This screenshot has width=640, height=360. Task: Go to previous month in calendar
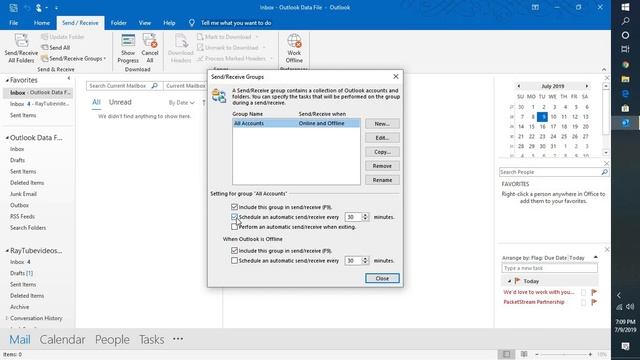pos(518,86)
